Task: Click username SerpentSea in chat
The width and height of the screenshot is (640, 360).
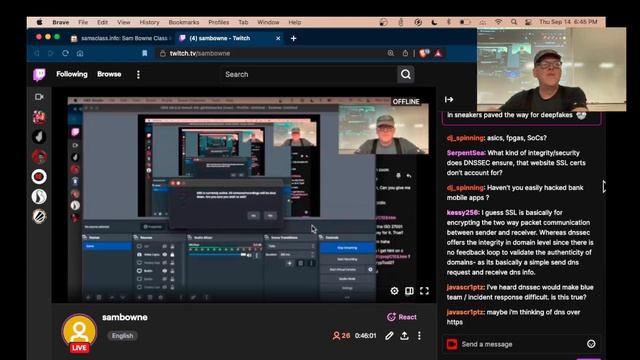Action: pos(466,153)
